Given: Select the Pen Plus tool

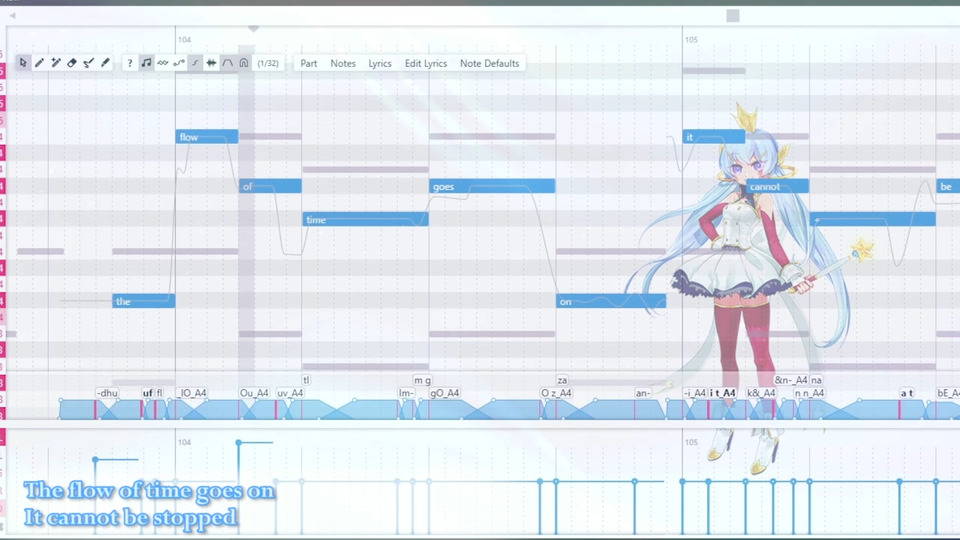Looking at the screenshot, I should point(56,63).
